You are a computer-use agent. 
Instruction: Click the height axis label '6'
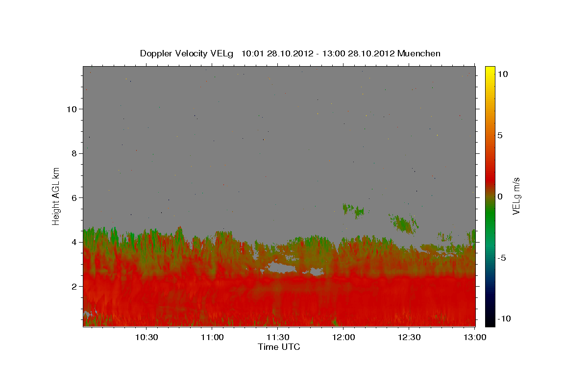click(74, 197)
